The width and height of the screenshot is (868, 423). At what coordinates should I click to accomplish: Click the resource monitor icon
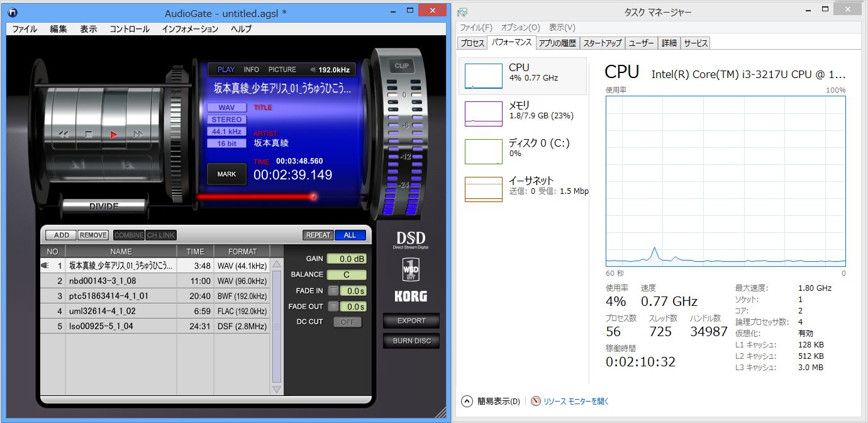[536, 401]
